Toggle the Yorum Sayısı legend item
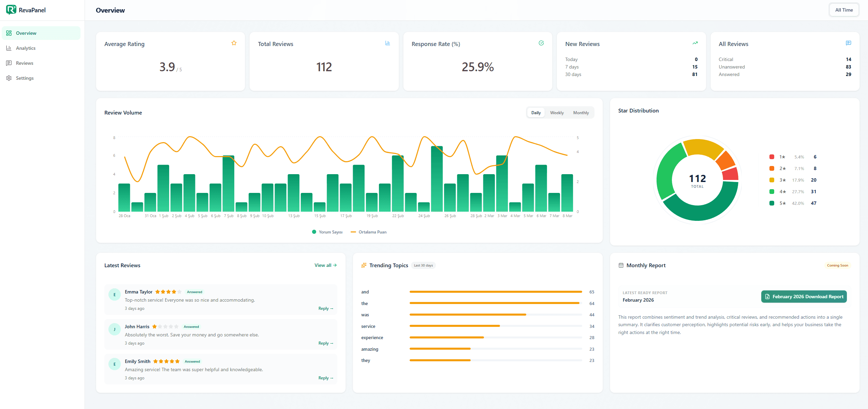 [327, 232]
